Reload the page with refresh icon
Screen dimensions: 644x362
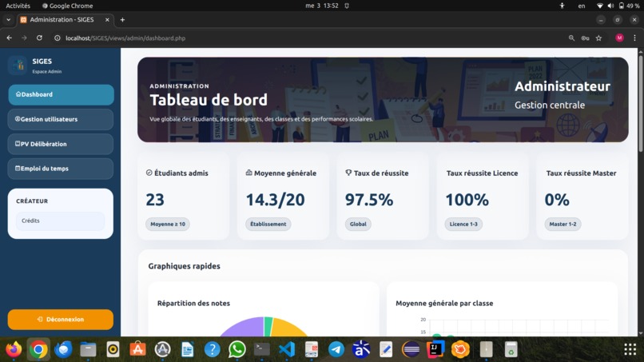[x=39, y=38]
